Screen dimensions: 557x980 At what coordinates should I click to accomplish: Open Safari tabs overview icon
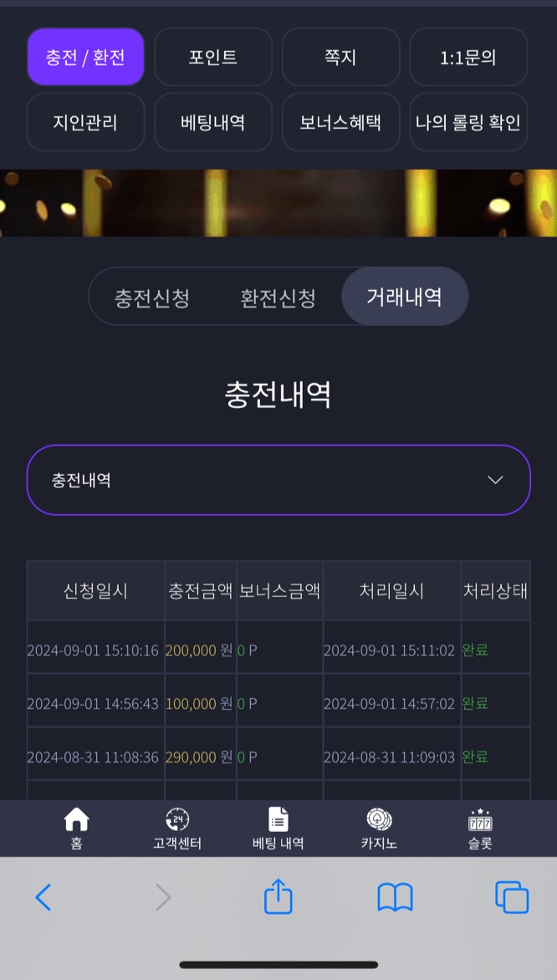[x=512, y=897]
